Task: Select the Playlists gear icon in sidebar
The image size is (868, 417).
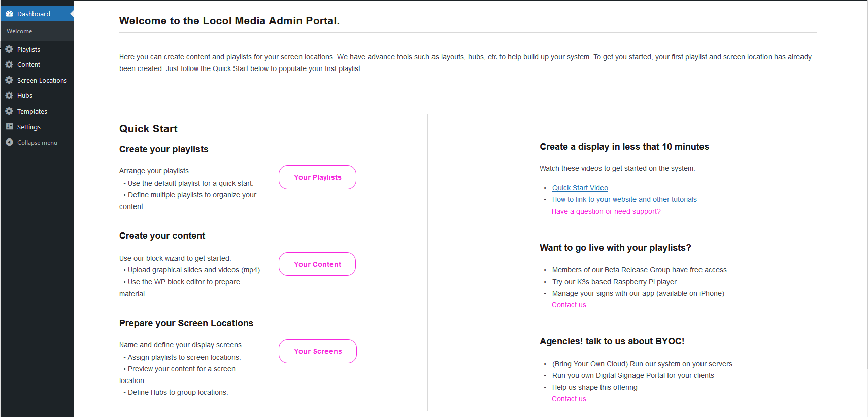Action: click(9, 49)
